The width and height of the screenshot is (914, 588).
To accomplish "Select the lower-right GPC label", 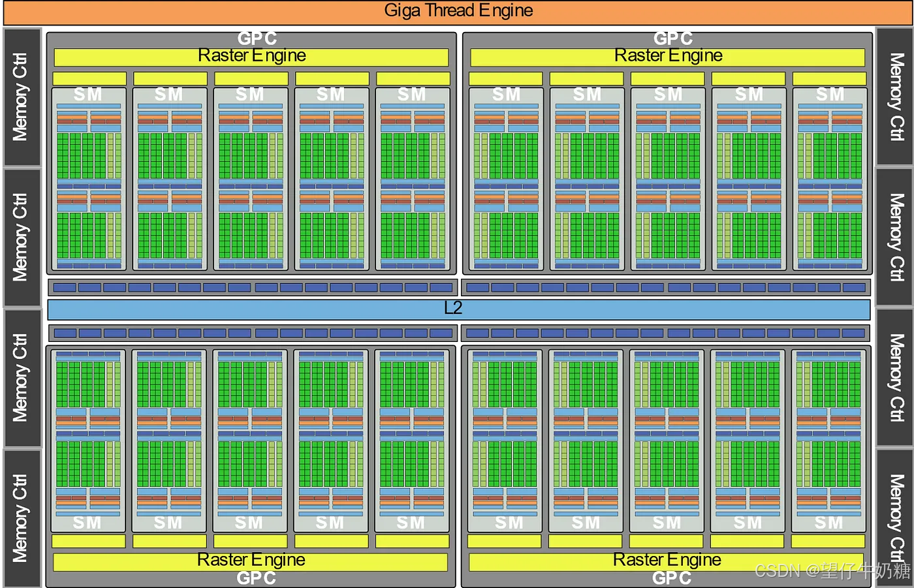I will [x=671, y=578].
